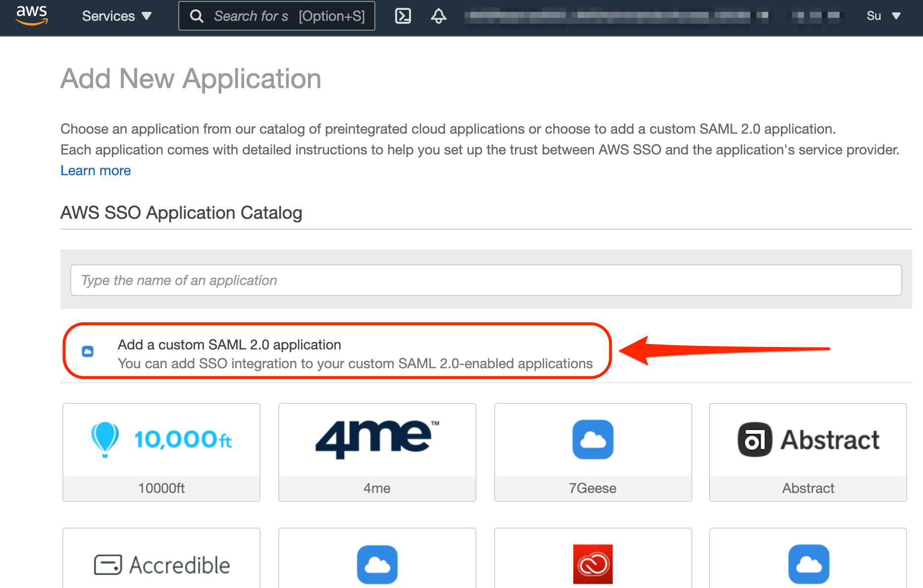Click the AWS logo icon
This screenshot has width=923, height=588.
32,15
